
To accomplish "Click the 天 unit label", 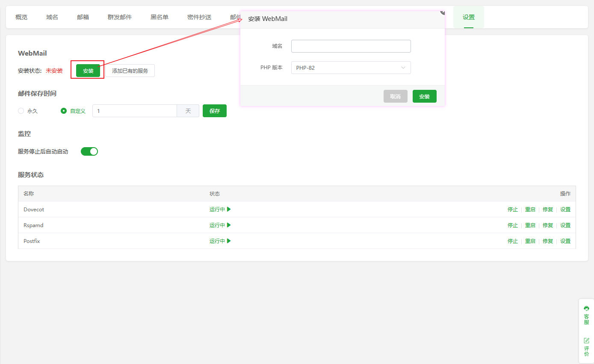I will (188, 111).
